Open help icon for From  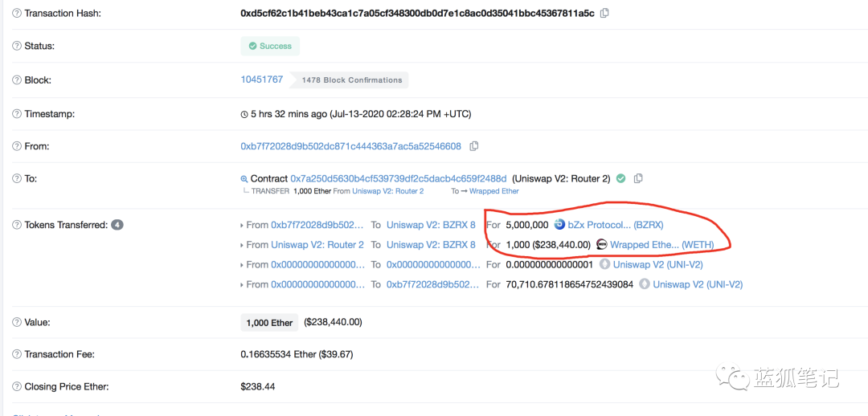click(17, 147)
